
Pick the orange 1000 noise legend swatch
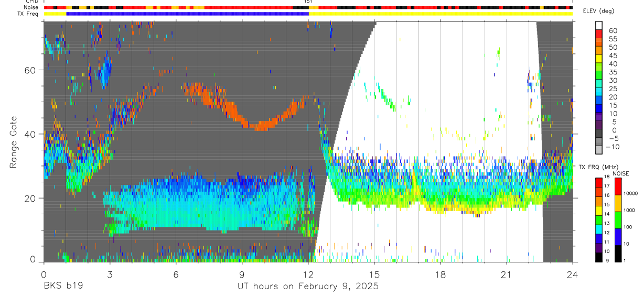618,203
